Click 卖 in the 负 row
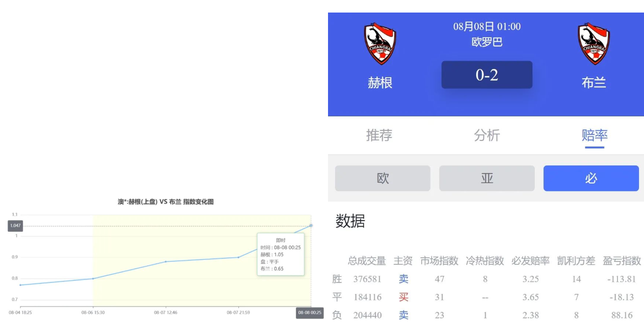Screen dimensions: 644x326 [403, 315]
